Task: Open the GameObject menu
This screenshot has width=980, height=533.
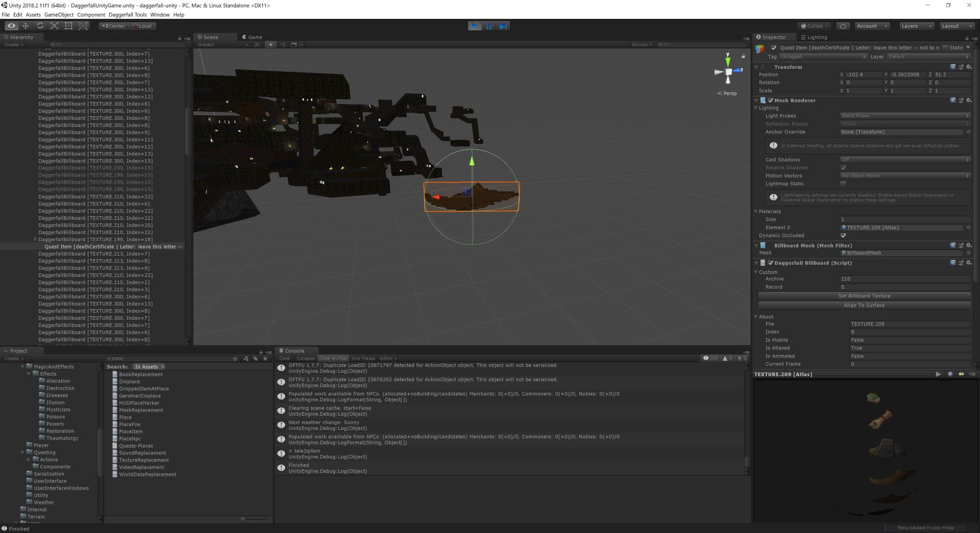Action: (59, 15)
